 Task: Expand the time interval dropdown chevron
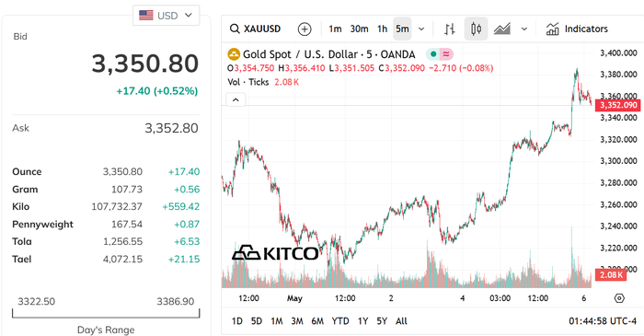click(x=421, y=29)
